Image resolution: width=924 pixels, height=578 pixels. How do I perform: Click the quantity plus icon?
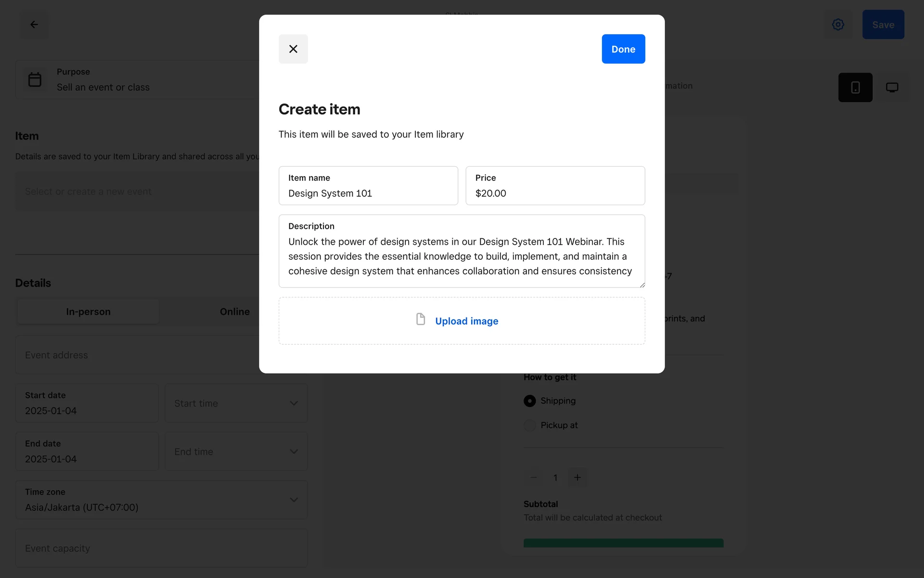577,477
